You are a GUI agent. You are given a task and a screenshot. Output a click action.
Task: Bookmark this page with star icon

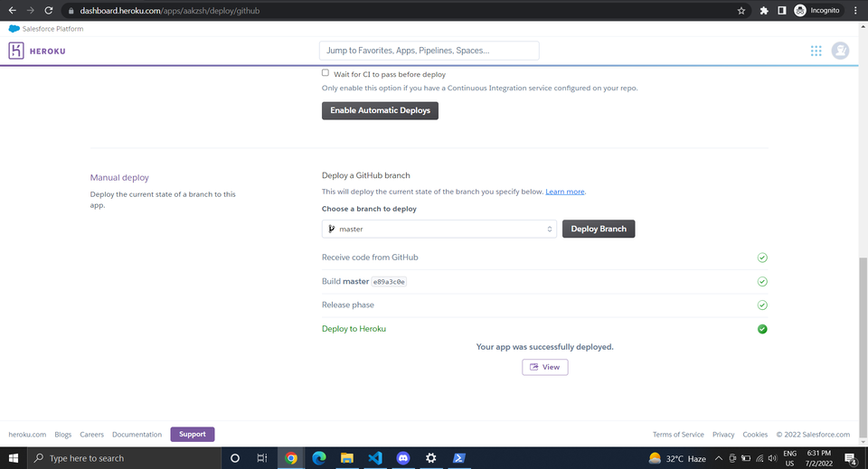point(741,11)
